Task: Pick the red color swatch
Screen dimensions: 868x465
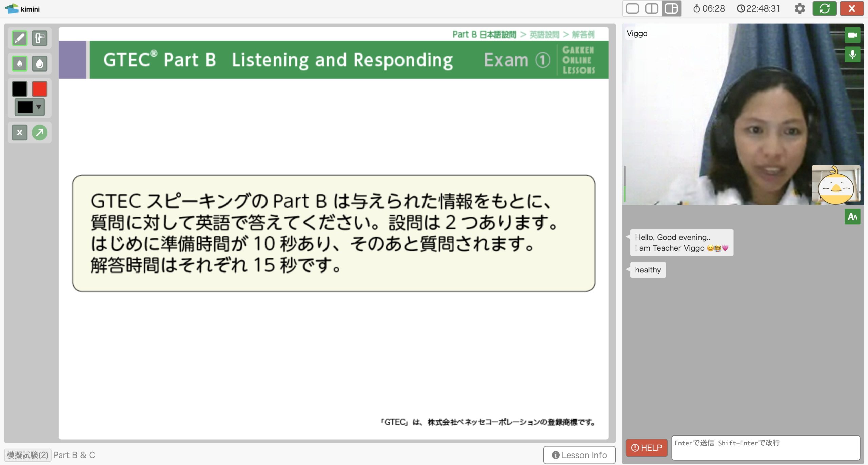Action: pyautogui.click(x=40, y=89)
